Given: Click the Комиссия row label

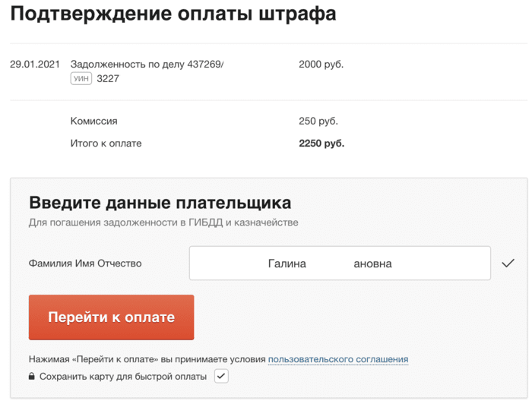Looking at the screenshot, I should pyautogui.click(x=93, y=121).
